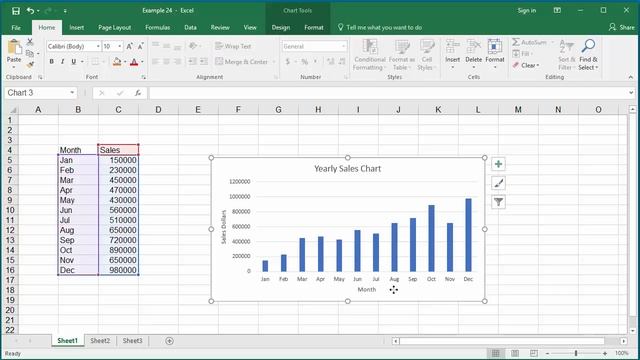Open Chart Filters funnel button

tap(498, 202)
